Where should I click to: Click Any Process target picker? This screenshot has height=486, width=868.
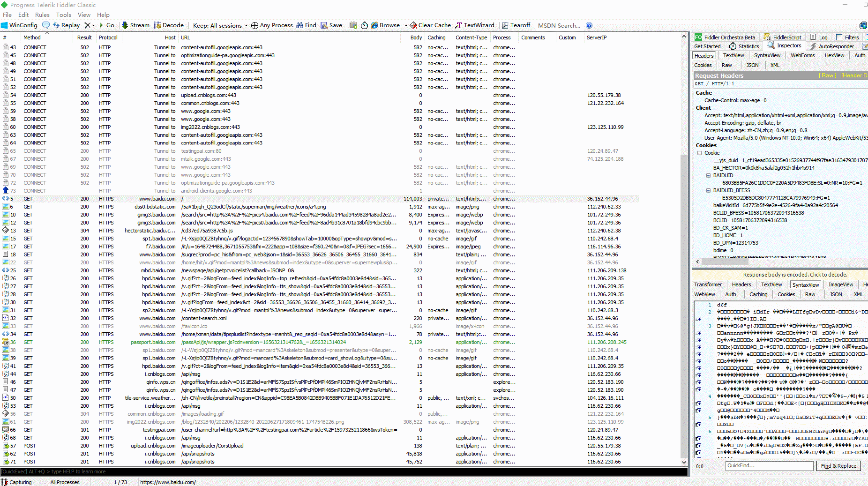[272, 25]
